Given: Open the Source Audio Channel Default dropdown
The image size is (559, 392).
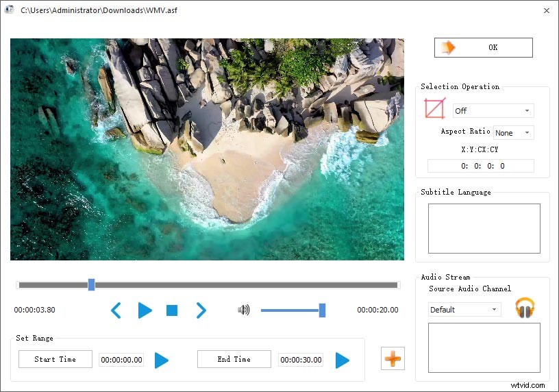Looking at the screenshot, I should pos(464,310).
